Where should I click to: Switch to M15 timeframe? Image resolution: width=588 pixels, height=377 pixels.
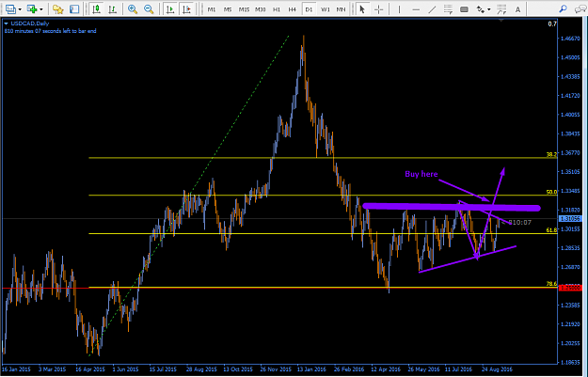pos(244,9)
